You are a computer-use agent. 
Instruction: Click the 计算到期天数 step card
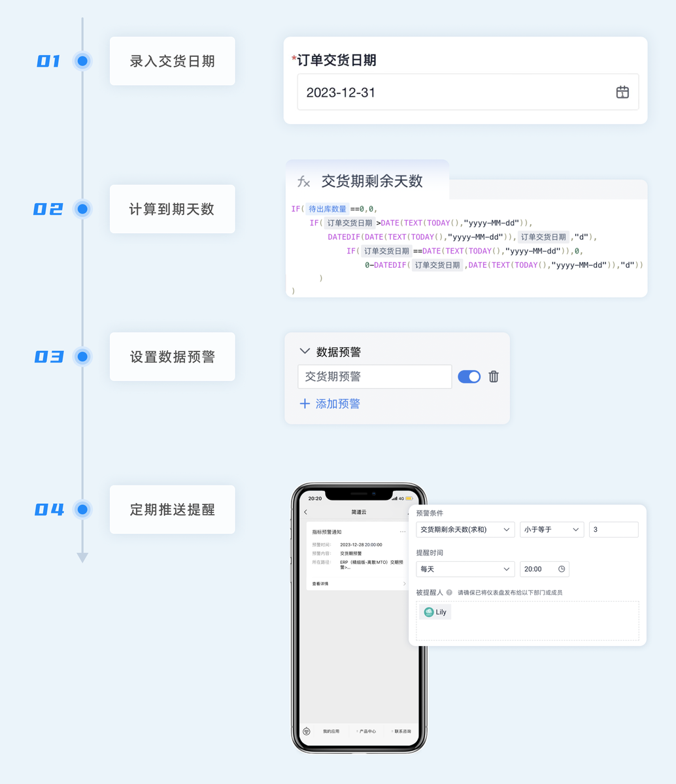[173, 209]
